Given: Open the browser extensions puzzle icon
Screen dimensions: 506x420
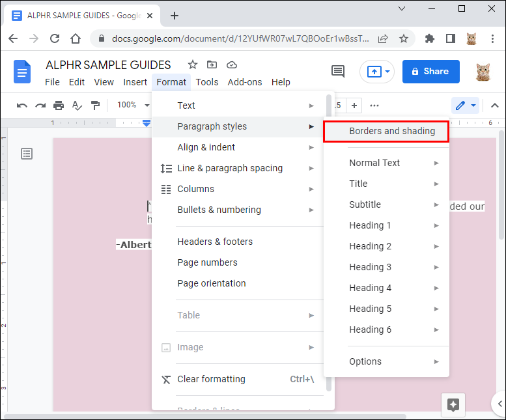Looking at the screenshot, I should tap(430, 38).
